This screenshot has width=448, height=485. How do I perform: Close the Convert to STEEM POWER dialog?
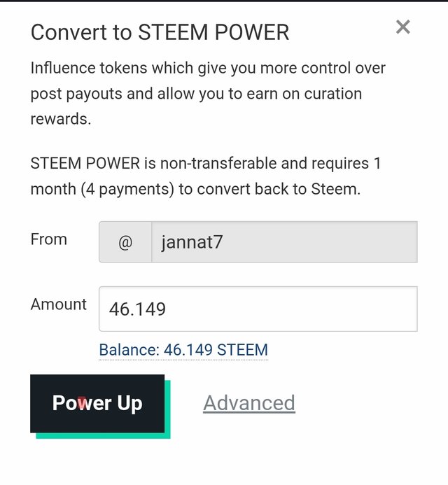(x=402, y=27)
